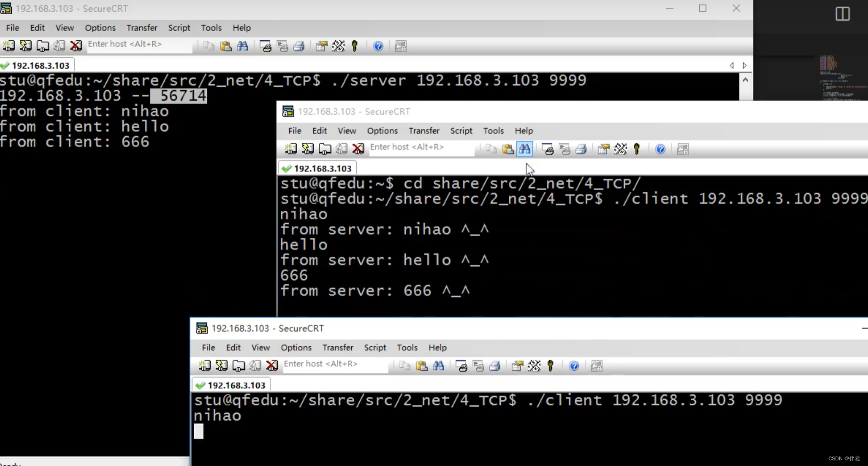
Task: Open Script menu in middle window
Action: 461,131
